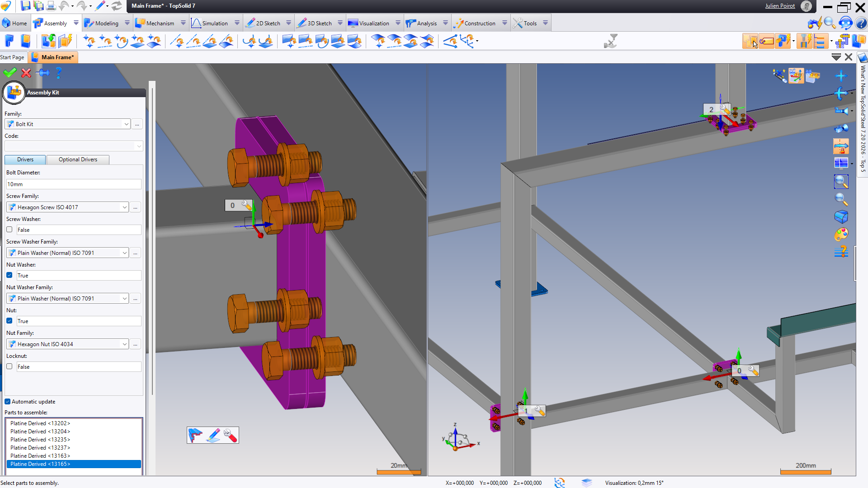This screenshot has width=868, height=488.
Task: Select Platine Derived <13202> in parts list
Action: click(40, 423)
